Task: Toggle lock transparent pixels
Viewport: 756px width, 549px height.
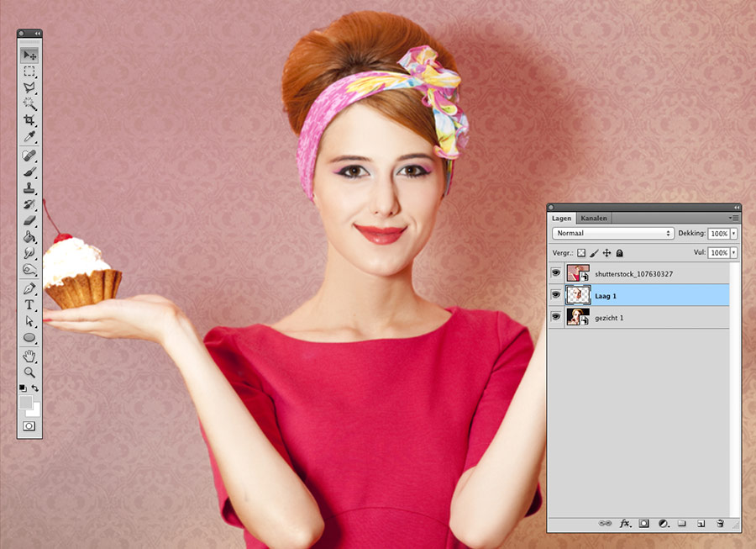Action: click(x=581, y=253)
